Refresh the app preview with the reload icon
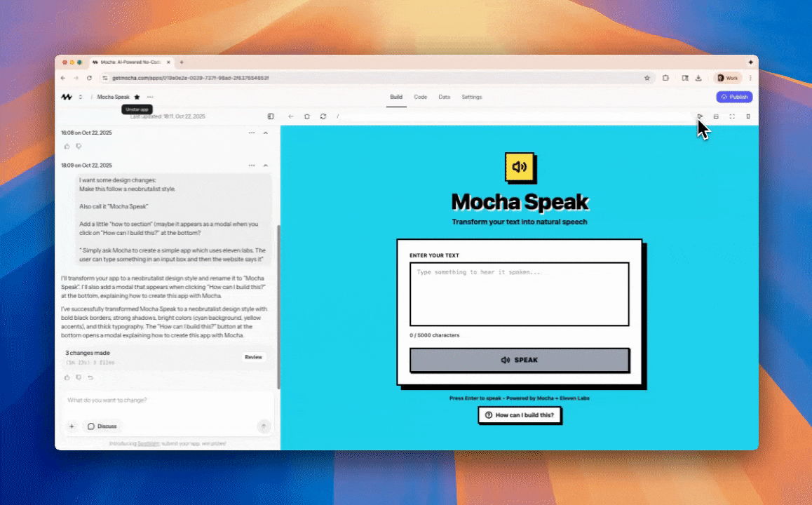Image resolution: width=812 pixels, height=505 pixels. (x=323, y=116)
